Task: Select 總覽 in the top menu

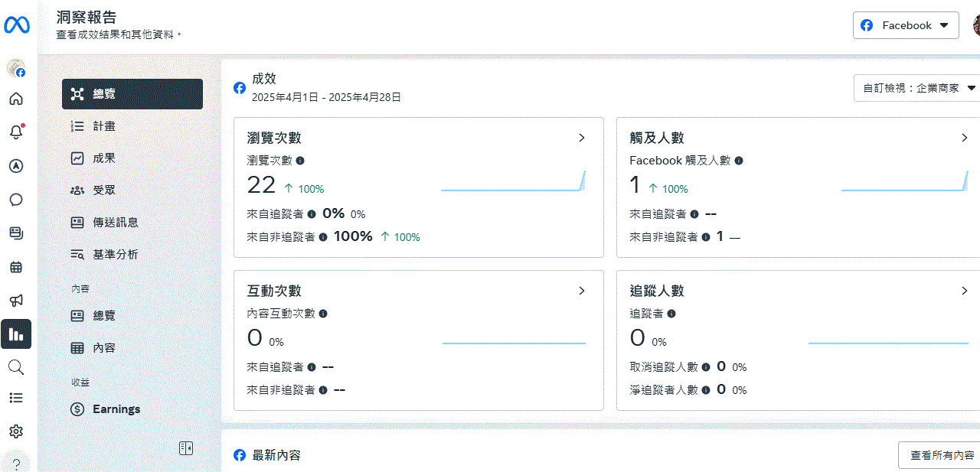Action: [132, 94]
